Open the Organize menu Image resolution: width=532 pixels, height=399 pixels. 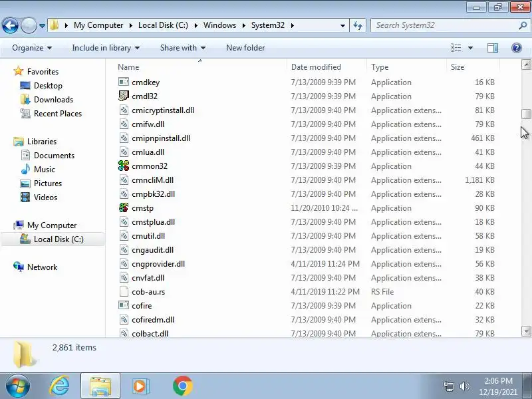point(32,48)
